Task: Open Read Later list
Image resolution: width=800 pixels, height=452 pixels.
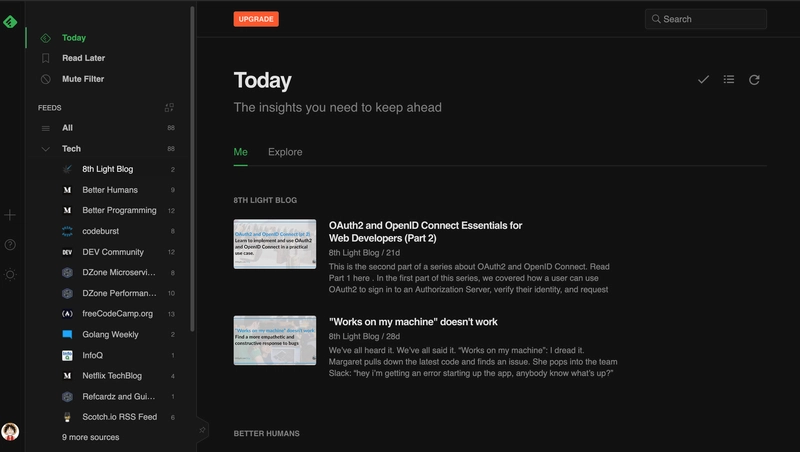Action: [x=83, y=58]
